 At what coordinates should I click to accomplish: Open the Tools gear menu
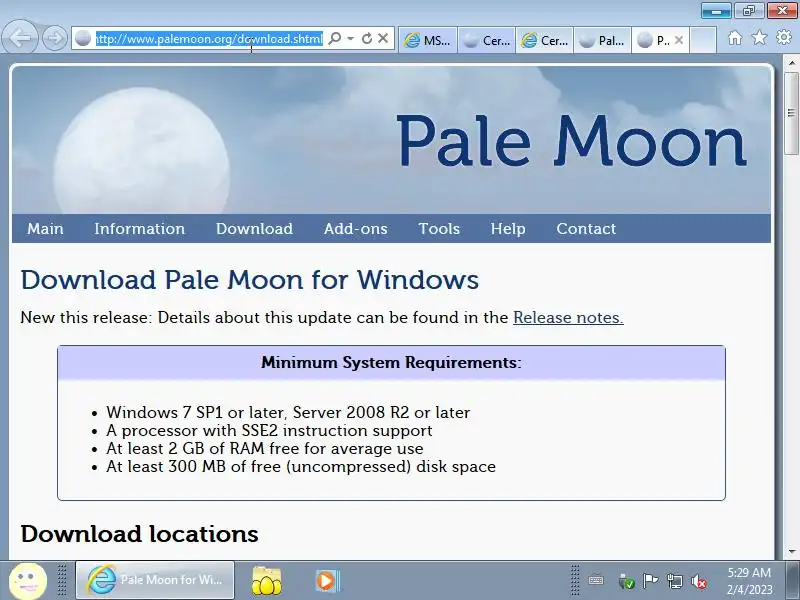(x=784, y=38)
